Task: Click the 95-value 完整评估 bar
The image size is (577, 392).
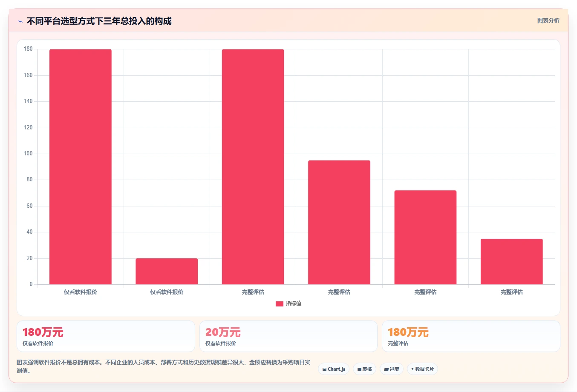Action: tap(339, 222)
